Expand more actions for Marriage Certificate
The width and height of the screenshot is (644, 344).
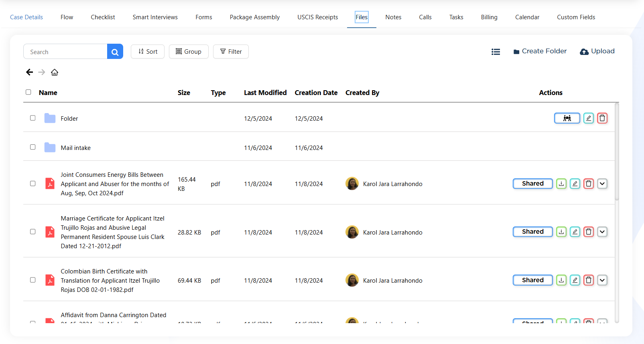pos(602,232)
